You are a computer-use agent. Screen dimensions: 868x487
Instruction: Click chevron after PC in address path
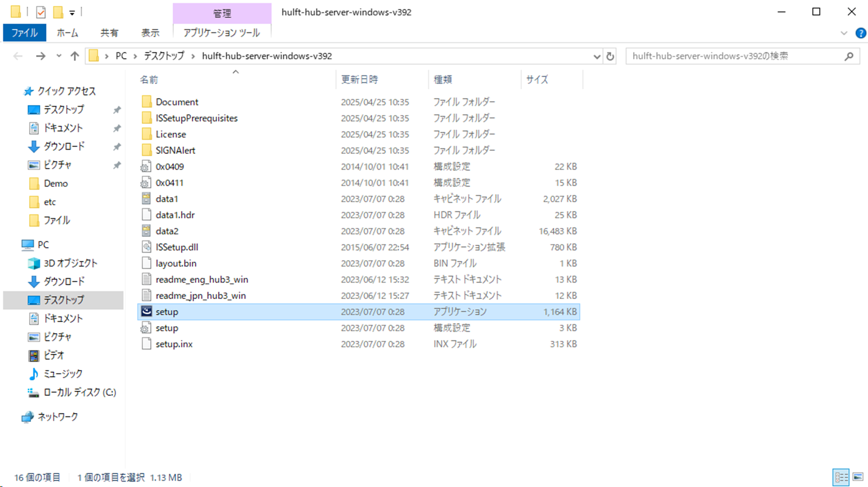click(x=135, y=56)
